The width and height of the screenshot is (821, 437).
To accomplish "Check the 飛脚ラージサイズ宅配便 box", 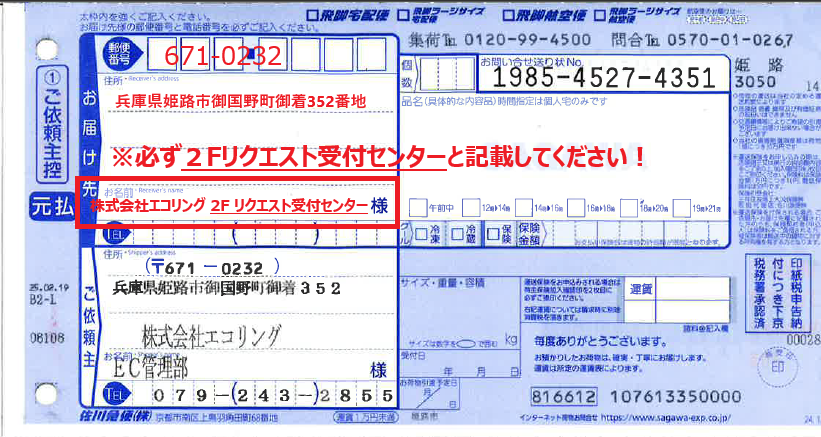I will pyautogui.click(x=403, y=15).
